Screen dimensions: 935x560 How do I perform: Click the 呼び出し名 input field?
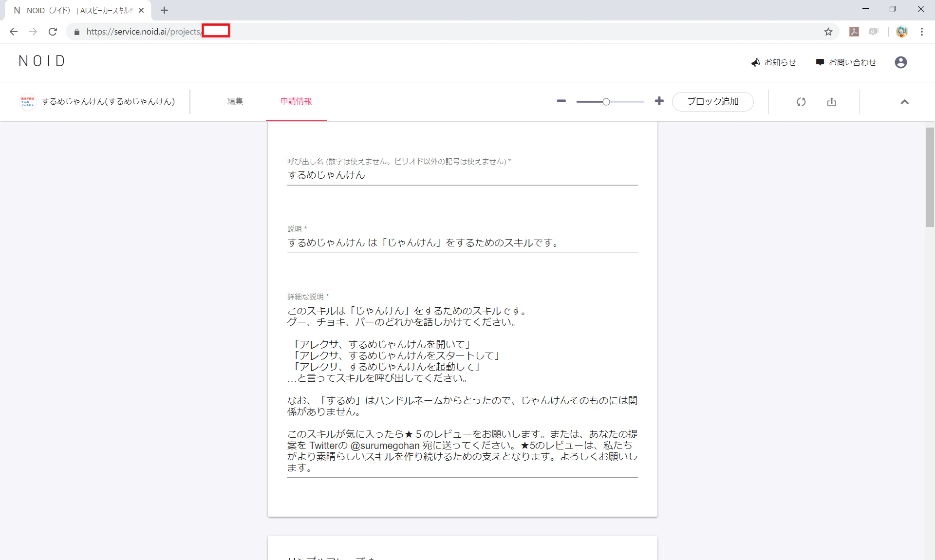click(462, 175)
